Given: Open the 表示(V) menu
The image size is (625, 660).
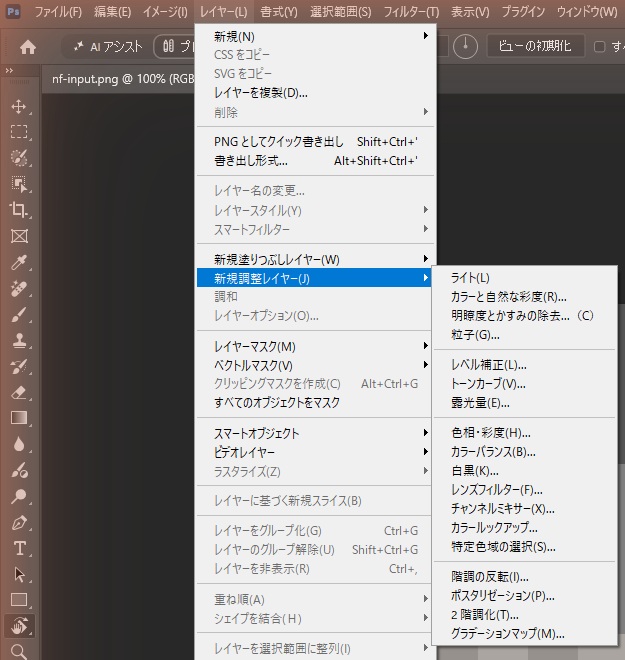Looking at the screenshot, I should pos(470,12).
